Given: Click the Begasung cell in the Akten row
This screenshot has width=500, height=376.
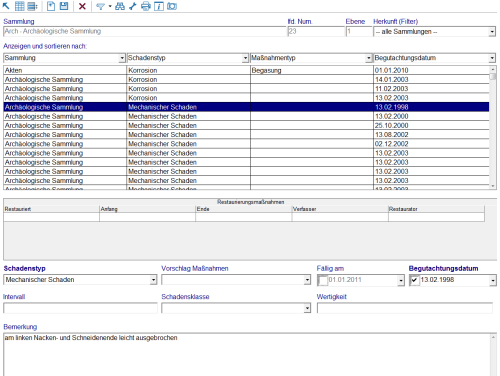Looking at the screenshot, I should click(x=312, y=70).
